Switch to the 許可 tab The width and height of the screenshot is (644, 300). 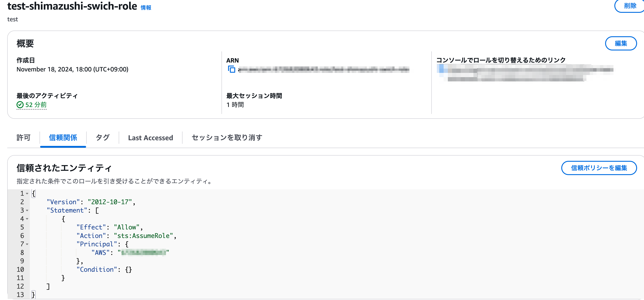[23, 138]
